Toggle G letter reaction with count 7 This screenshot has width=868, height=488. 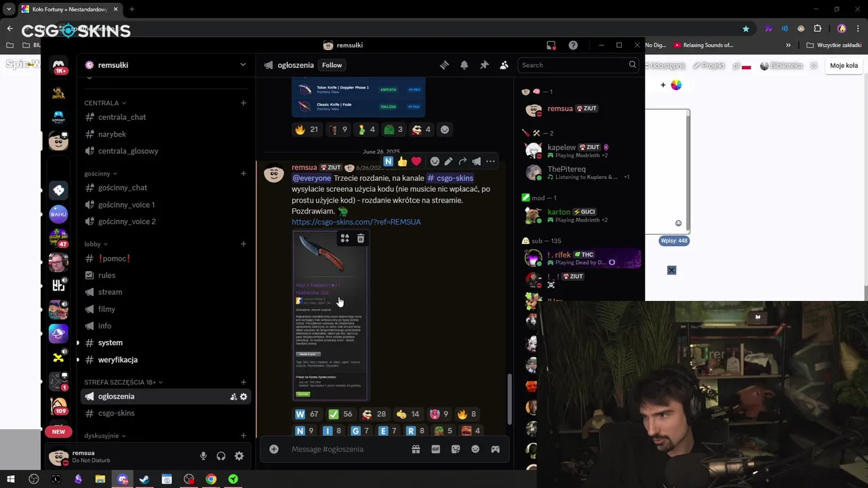(x=359, y=430)
